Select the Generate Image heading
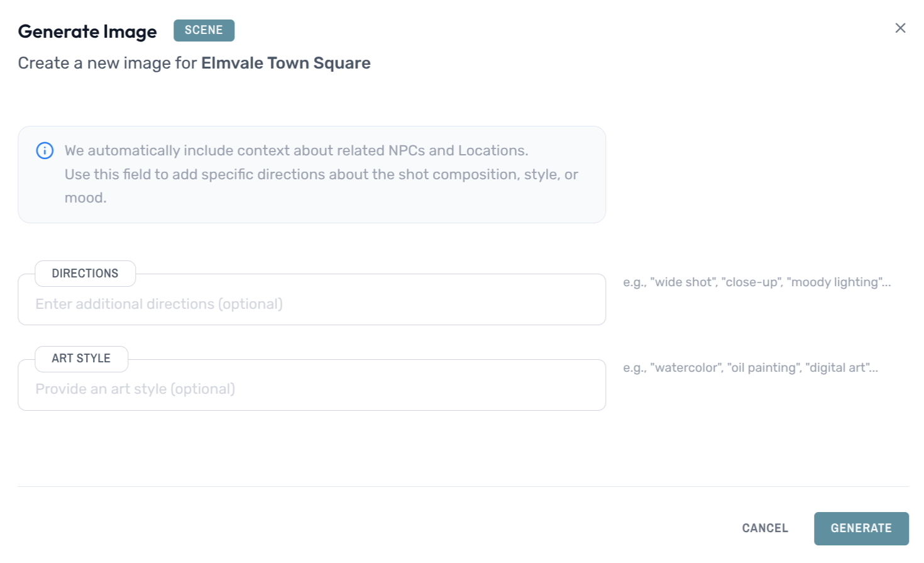This screenshot has width=924, height=563. (x=87, y=31)
